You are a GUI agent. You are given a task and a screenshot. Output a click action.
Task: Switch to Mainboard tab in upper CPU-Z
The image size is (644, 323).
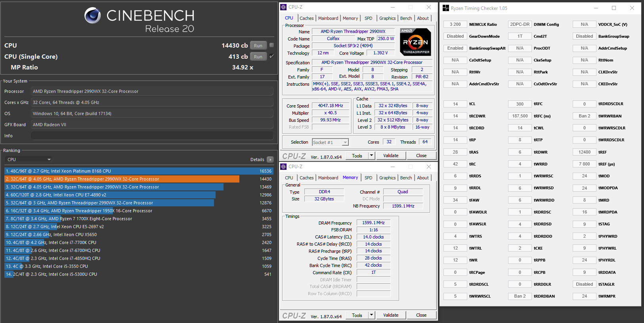click(328, 18)
